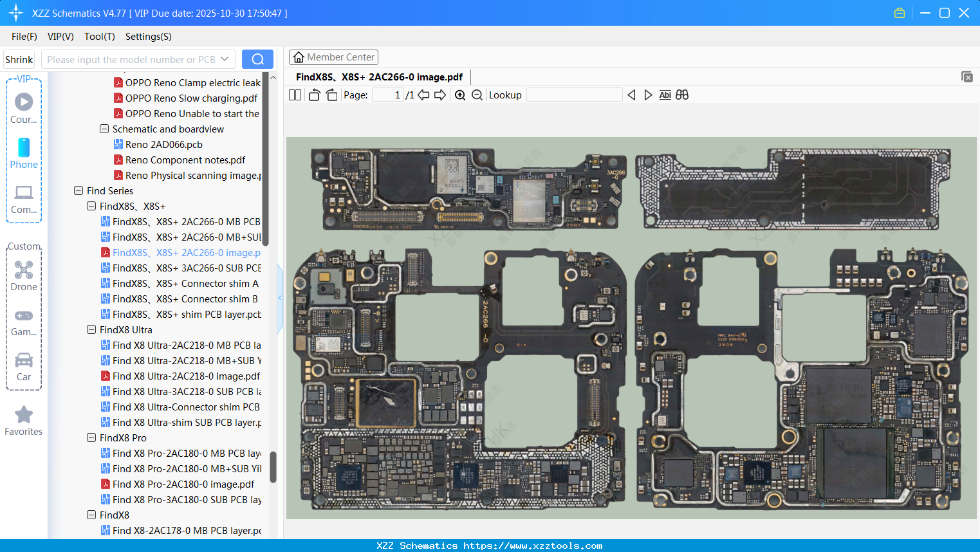Zoom in on the PDF
Viewport: 980px width, 552px height.
click(x=460, y=95)
